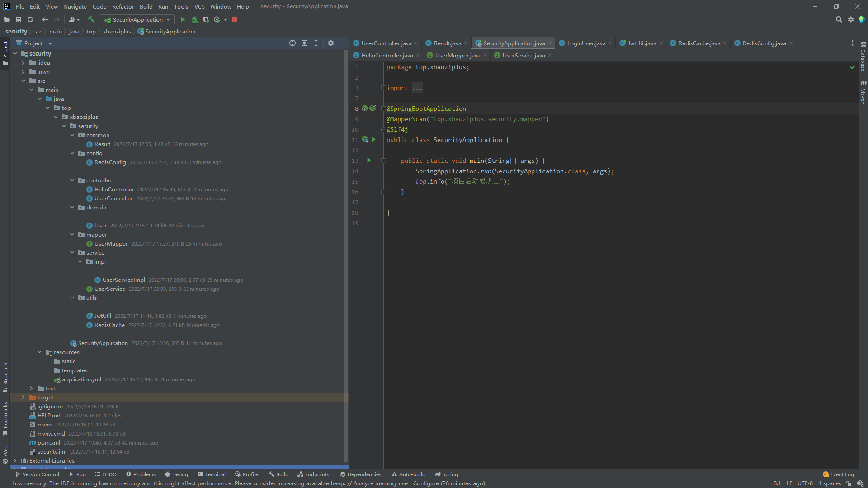Run SecurityApplication with the green play button
868x488 pixels.
click(x=183, y=19)
